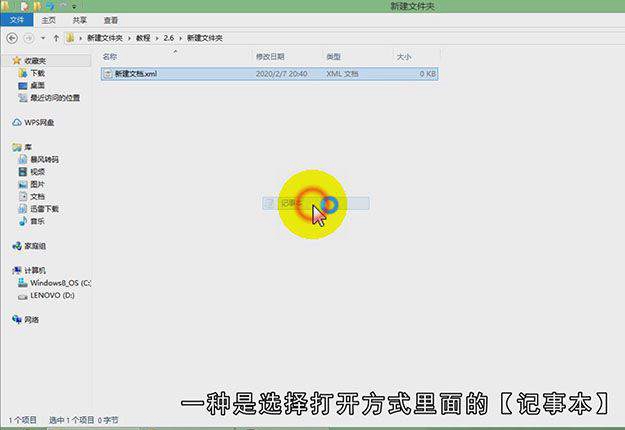Screen dimensions: 625x430
Task: Choose 记事本 in the open-with menu
Action: [x=316, y=203]
